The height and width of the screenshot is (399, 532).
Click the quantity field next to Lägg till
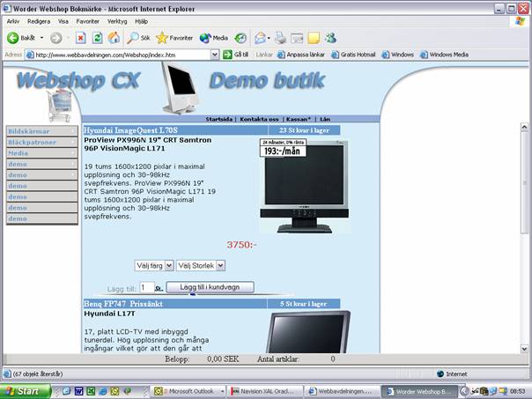click(x=147, y=288)
